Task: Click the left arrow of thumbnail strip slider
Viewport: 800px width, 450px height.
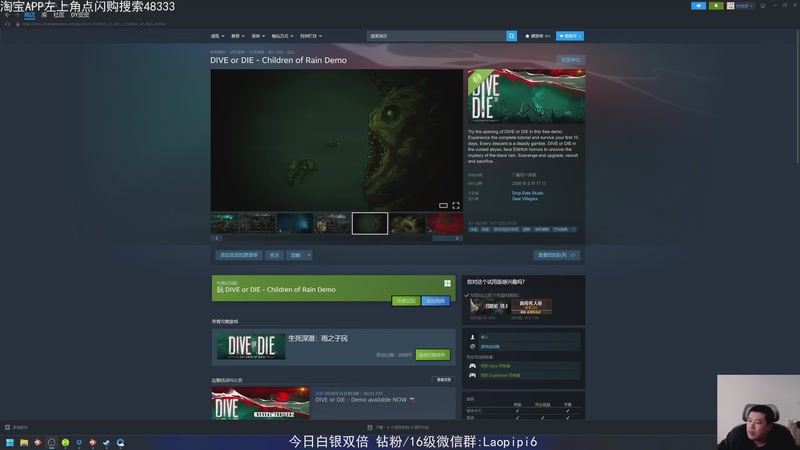Action: coord(216,238)
